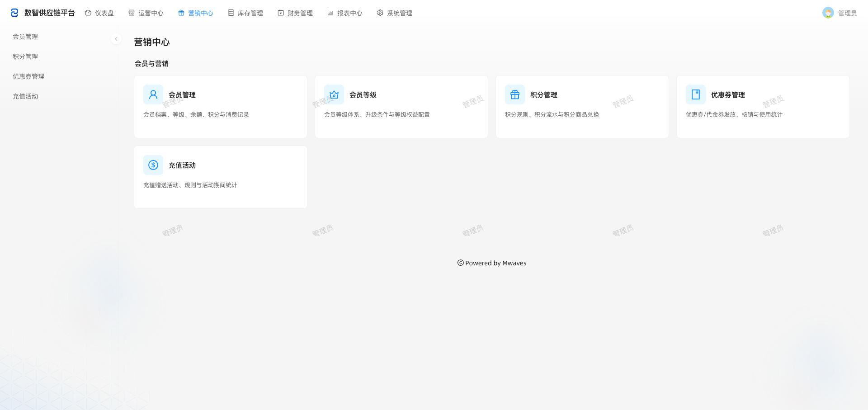Viewport: 868px width, 410px height.
Task: Click the 库存管理 inventory icon
Action: click(231, 13)
